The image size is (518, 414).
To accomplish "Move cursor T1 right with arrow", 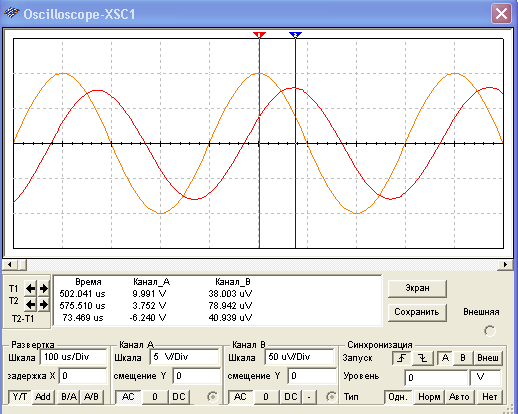I will pyautogui.click(x=44, y=288).
